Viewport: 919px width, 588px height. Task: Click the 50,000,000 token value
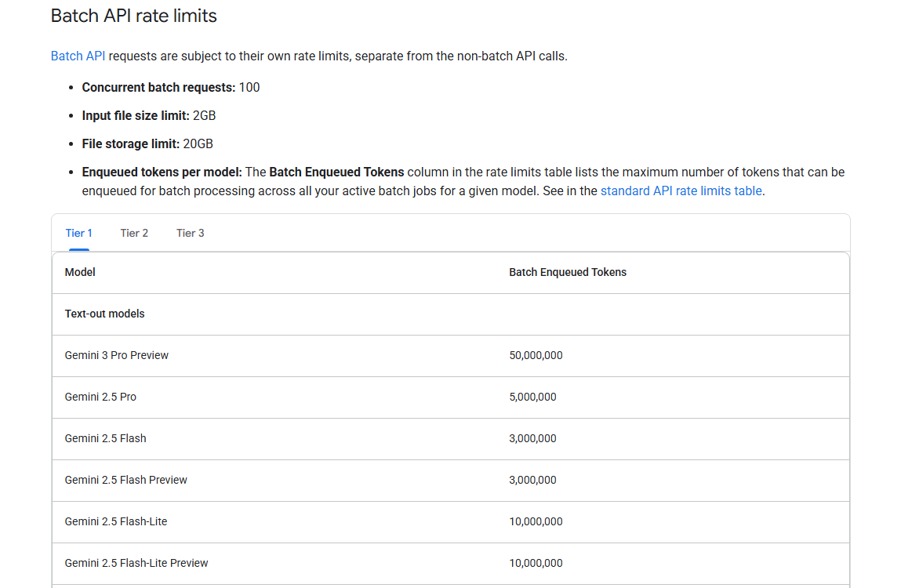point(536,355)
